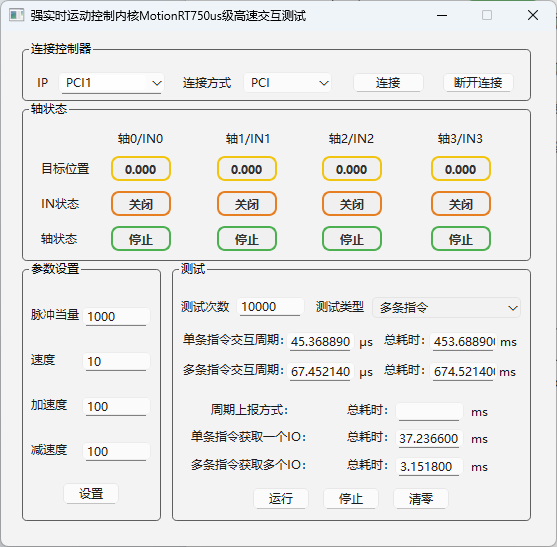Click the 周期上报方式 label
Viewport: 557px width, 547px height.
[x=249, y=410]
